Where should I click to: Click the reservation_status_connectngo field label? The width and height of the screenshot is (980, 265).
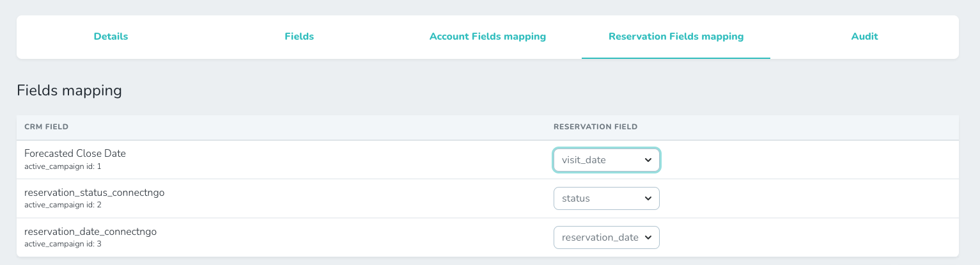[x=94, y=193]
